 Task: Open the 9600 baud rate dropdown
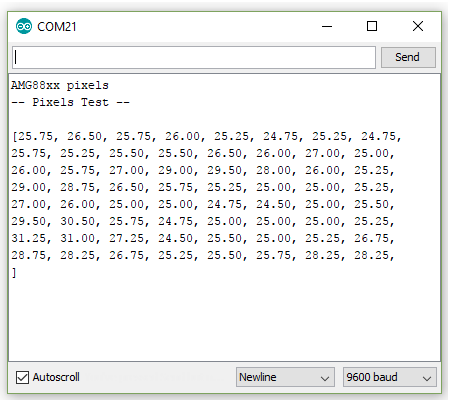coord(389,377)
